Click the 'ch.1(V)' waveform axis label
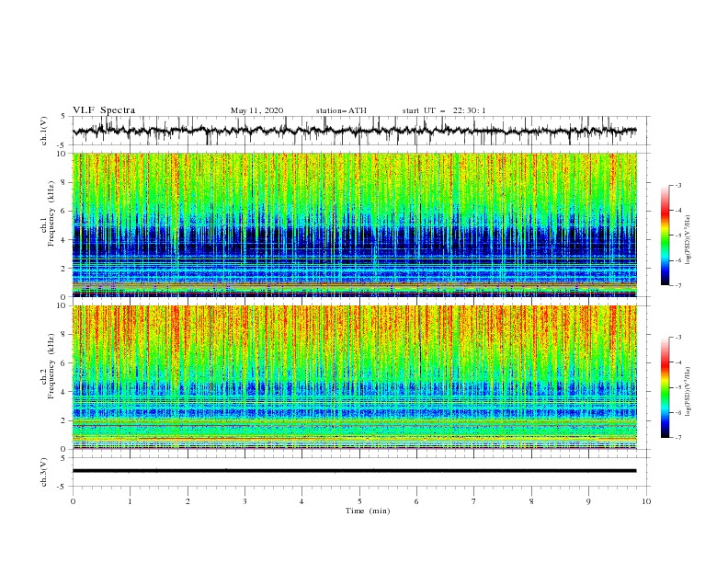Image resolution: width=728 pixels, height=563 pixels. coord(44,131)
